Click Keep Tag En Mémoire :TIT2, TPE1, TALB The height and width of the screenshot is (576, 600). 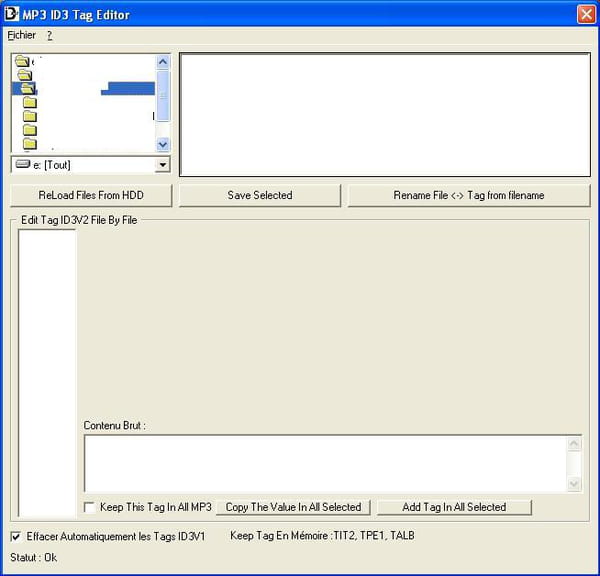(322, 535)
